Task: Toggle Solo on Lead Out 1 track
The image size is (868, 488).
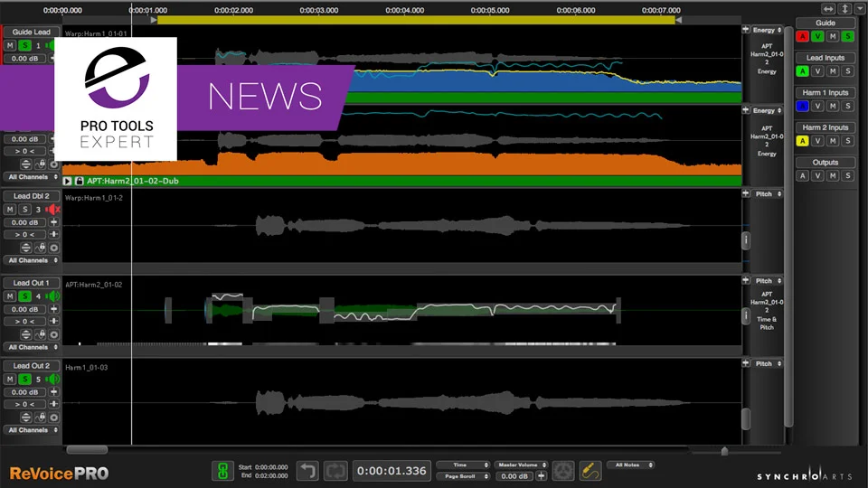Action: 24,296
